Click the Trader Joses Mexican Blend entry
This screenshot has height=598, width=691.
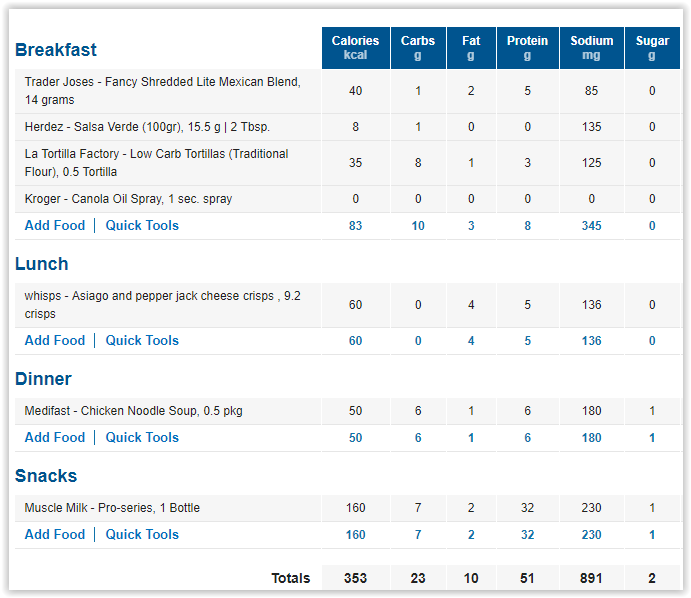click(163, 91)
